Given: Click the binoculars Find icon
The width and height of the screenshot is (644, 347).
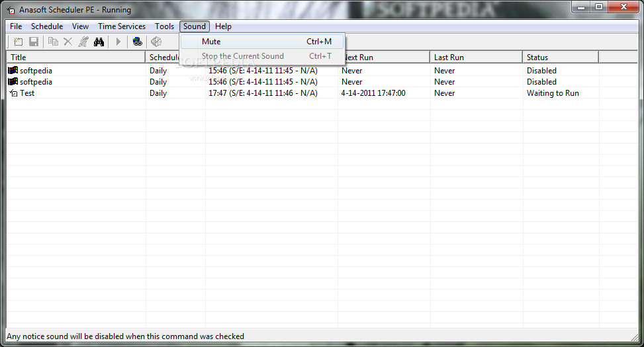Looking at the screenshot, I should pyautogui.click(x=99, y=42).
